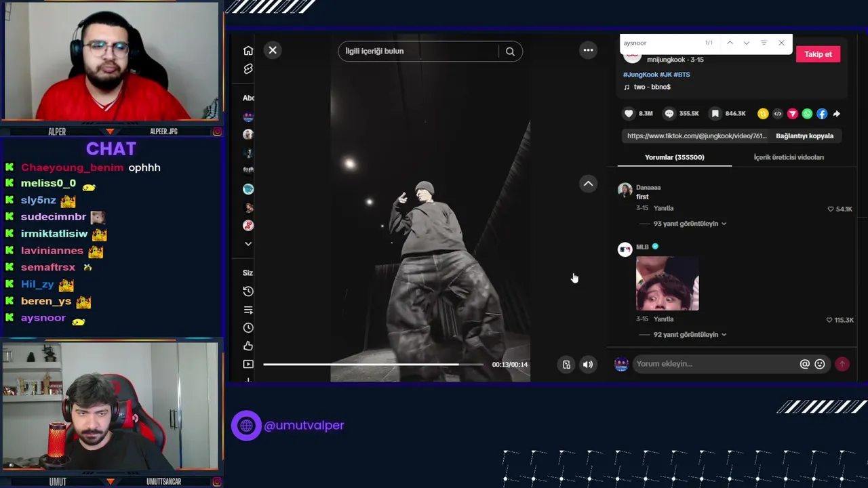Like Danaaaa's comment heart (54.1K)
The image size is (868, 488).
point(831,209)
